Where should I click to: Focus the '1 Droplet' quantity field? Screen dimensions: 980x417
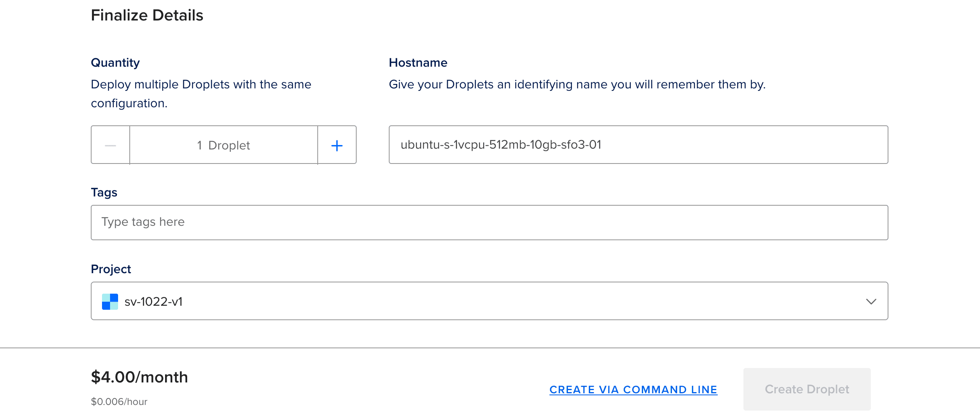[224, 145]
